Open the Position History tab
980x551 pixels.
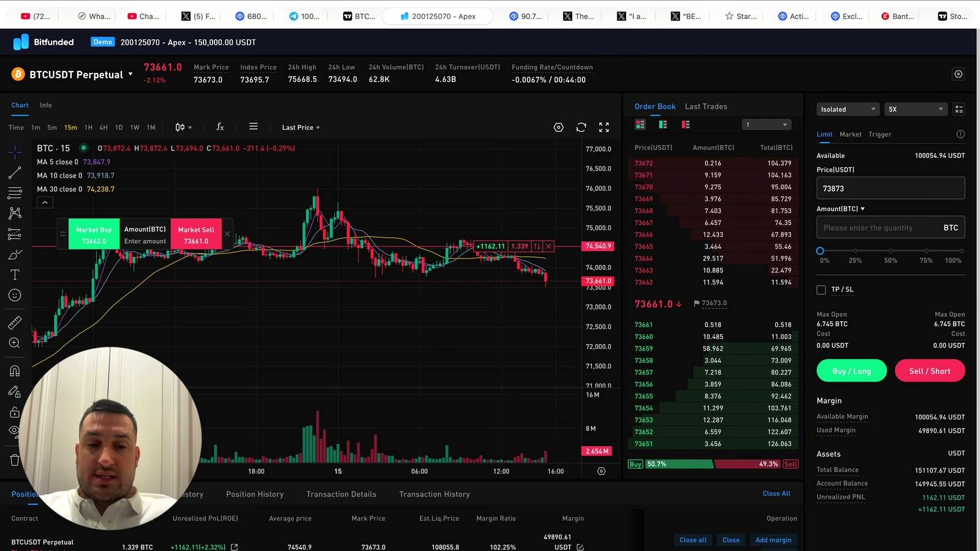255,494
